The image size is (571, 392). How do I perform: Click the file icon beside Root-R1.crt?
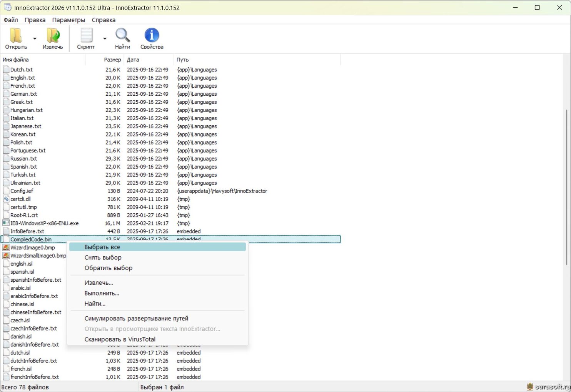tap(6, 215)
